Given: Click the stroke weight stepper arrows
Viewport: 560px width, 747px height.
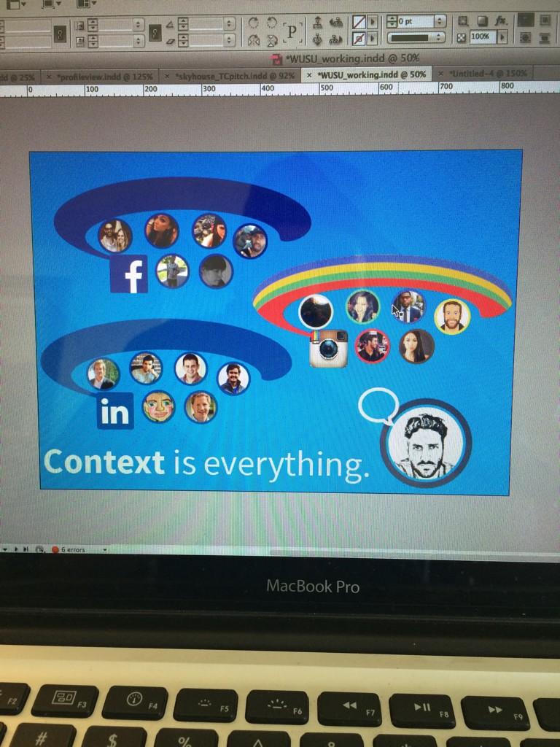Looking at the screenshot, I should click(x=392, y=21).
